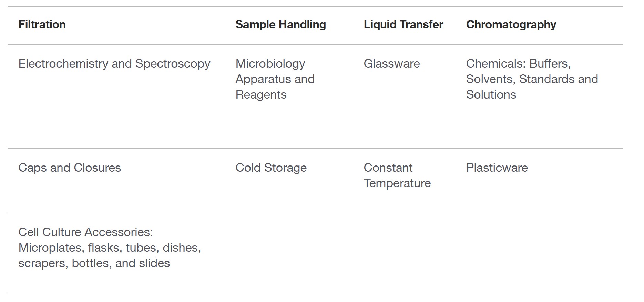Viewport: 644px width, 302px height.
Task: Open the Glassware category
Action: [x=391, y=64]
